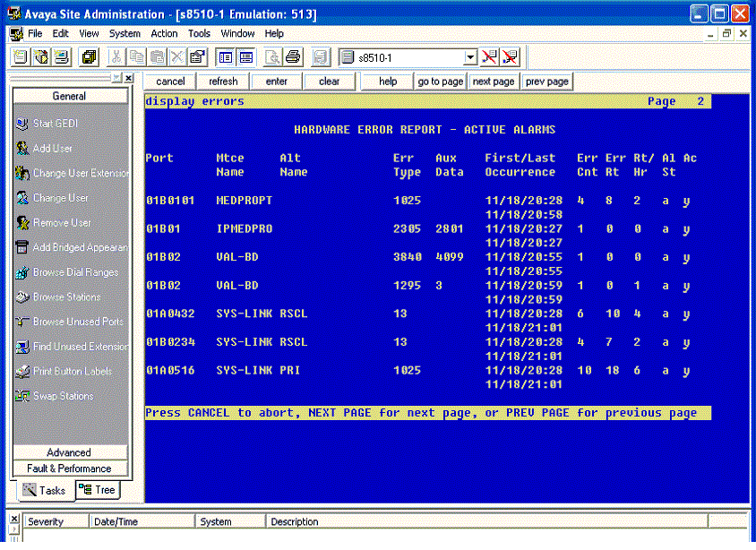Viewport: 756px width, 550px height.
Task: Open the System menu
Action: [x=125, y=33]
